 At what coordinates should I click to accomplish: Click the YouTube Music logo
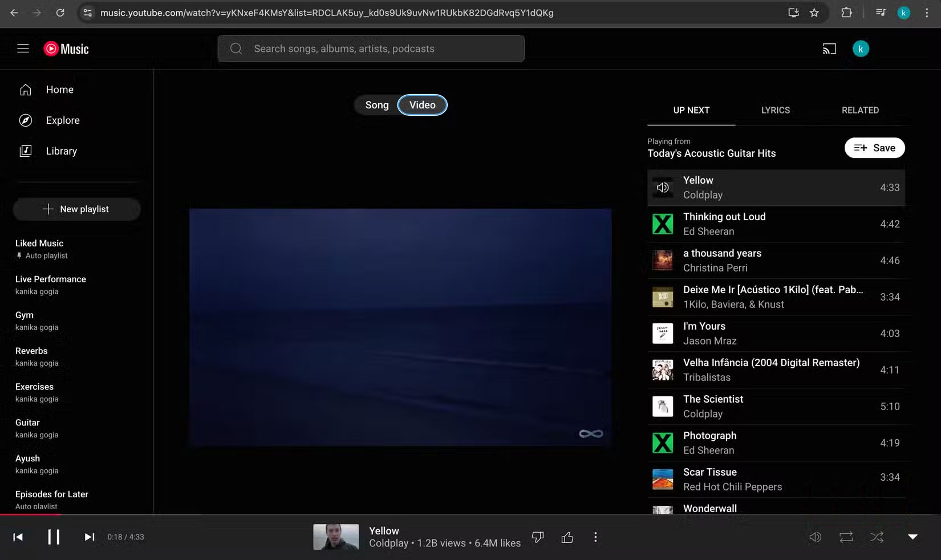65,48
